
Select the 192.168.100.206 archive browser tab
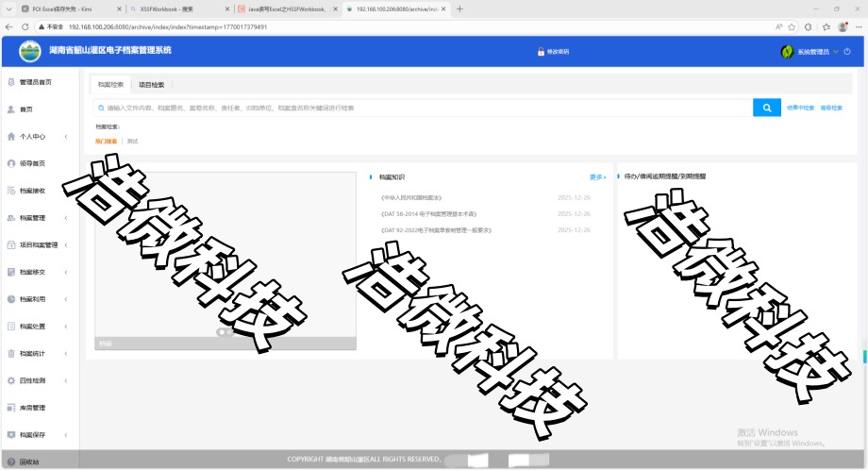click(396, 8)
